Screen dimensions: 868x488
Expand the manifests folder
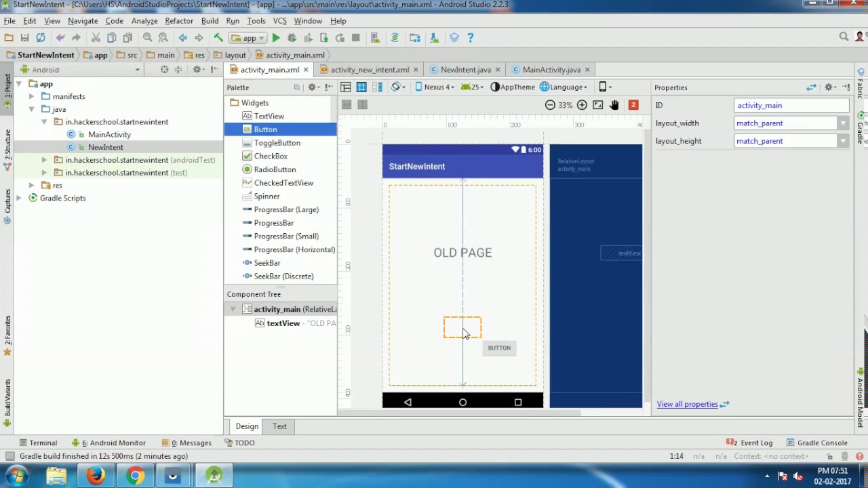click(x=31, y=96)
